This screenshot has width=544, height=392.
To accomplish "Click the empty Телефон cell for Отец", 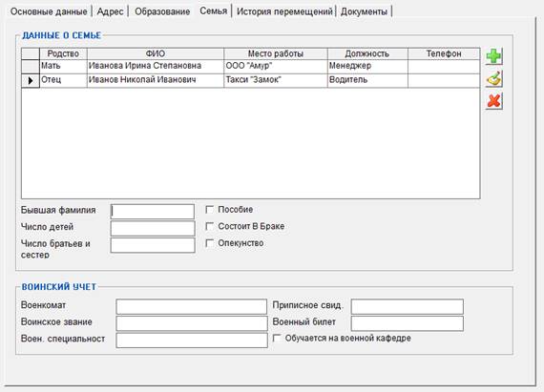I will click(444, 80).
